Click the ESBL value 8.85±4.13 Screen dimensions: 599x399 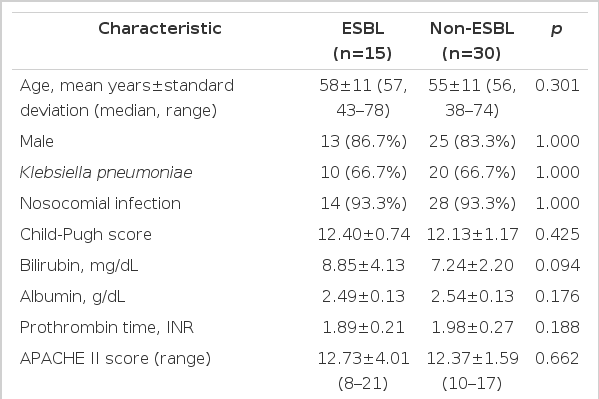[x=363, y=266]
